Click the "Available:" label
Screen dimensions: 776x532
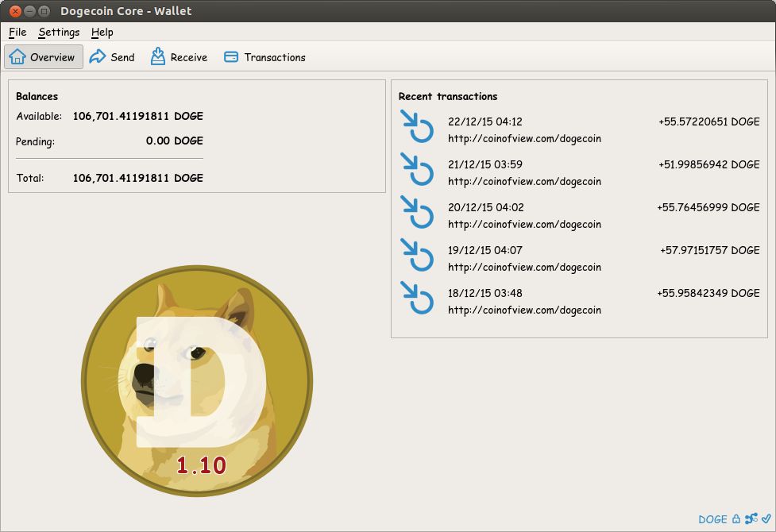click(39, 116)
